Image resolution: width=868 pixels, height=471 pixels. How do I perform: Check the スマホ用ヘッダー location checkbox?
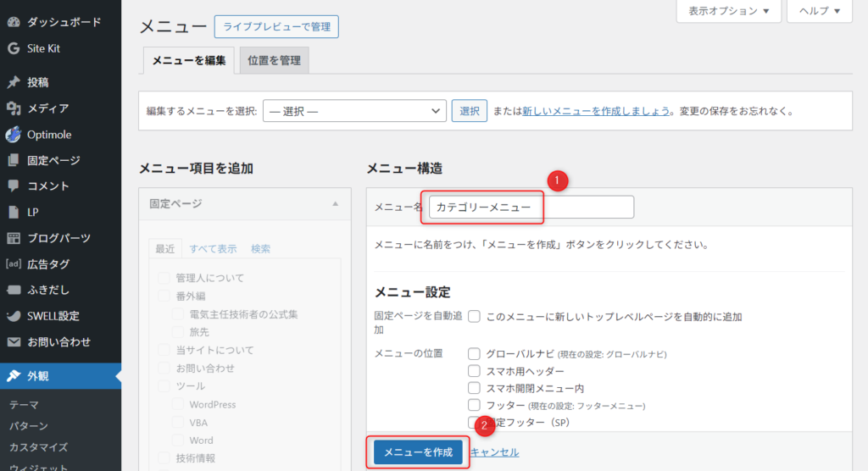[x=475, y=371]
